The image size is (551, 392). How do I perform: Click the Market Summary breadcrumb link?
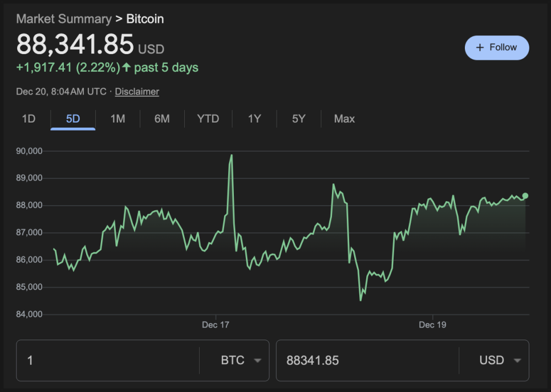point(64,19)
